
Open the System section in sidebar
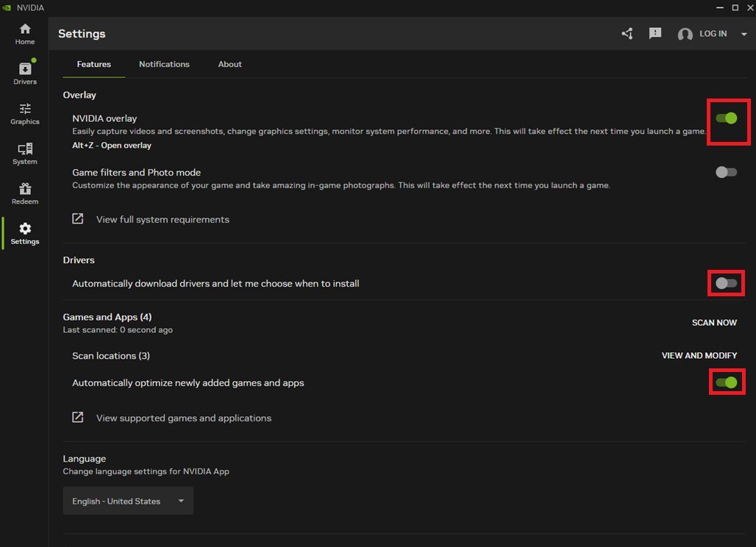[x=24, y=154]
